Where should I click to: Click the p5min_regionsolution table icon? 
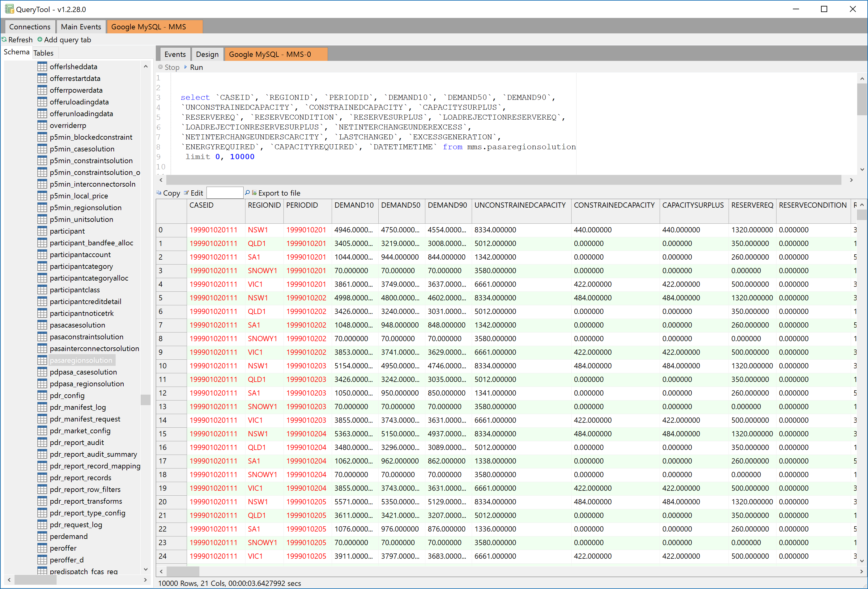(42, 208)
